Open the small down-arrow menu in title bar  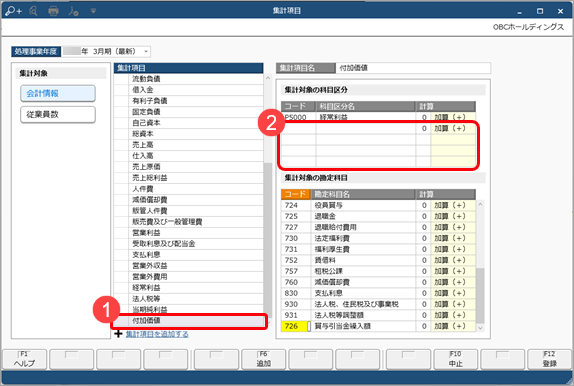pos(93,11)
